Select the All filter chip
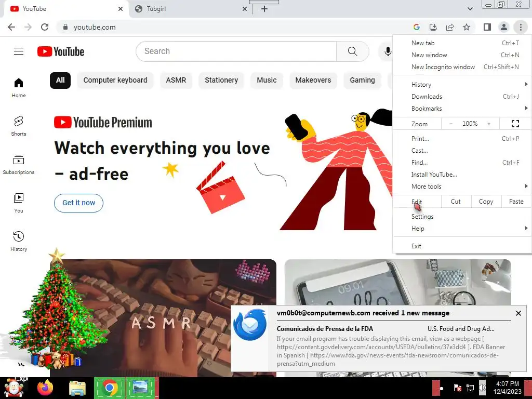This screenshot has height=399, width=532. point(60,81)
